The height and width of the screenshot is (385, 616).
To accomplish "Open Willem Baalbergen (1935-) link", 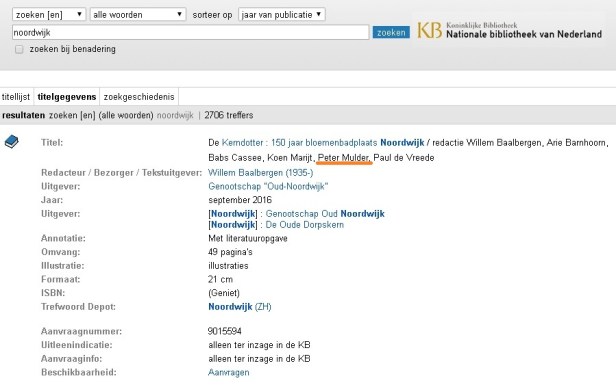I will click(x=260, y=172).
